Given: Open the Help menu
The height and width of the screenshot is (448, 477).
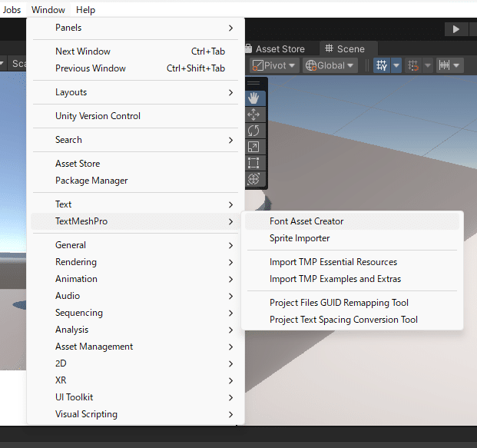Looking at the screenshot, I should tap(85, 10).
